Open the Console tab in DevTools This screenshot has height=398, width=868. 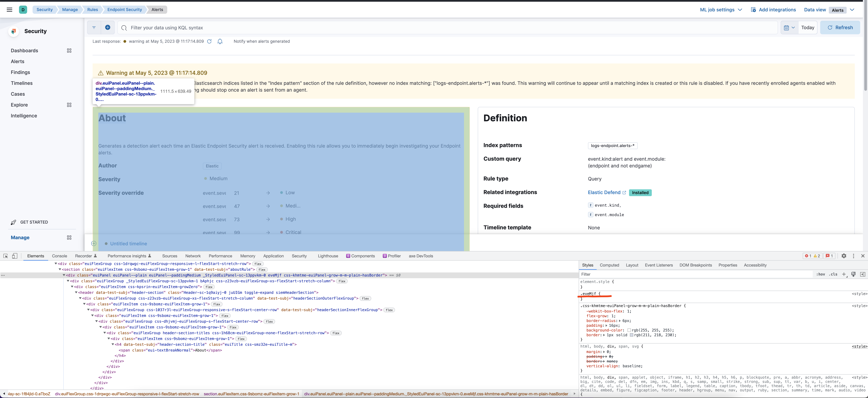pos(59,256)
